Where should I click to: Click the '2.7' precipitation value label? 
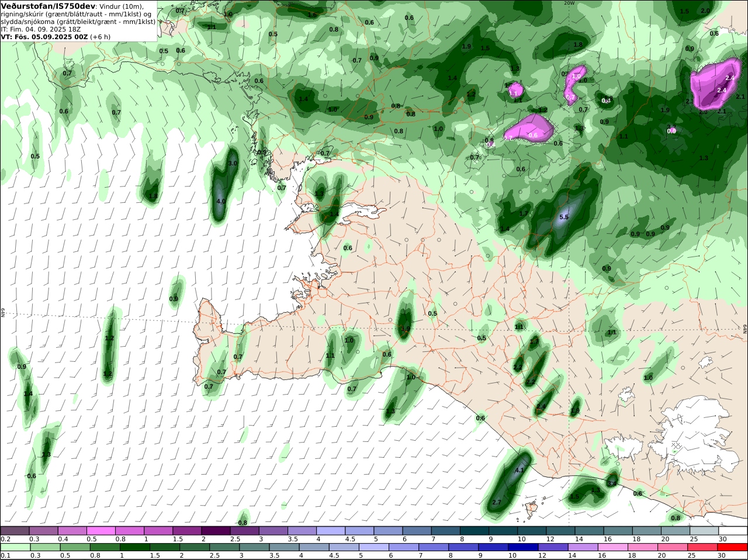tap(497, 502)
